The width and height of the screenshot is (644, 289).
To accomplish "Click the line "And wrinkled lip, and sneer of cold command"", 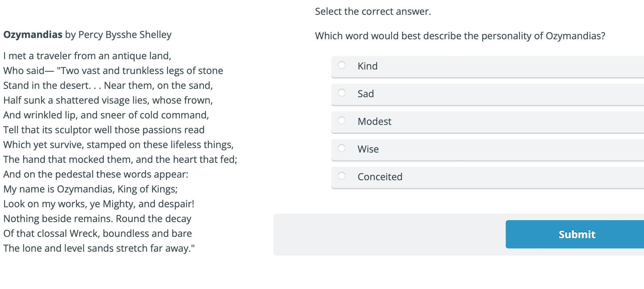I will (106, 115).
